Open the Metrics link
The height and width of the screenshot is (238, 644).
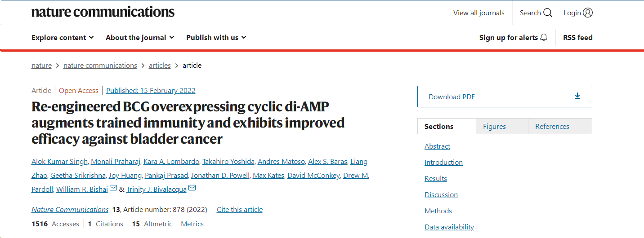[192, 224]
